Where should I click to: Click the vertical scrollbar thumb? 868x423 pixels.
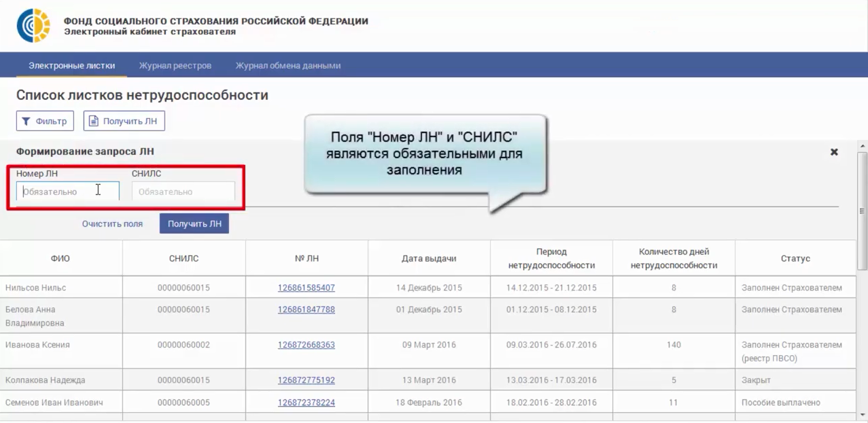[863, 210]
